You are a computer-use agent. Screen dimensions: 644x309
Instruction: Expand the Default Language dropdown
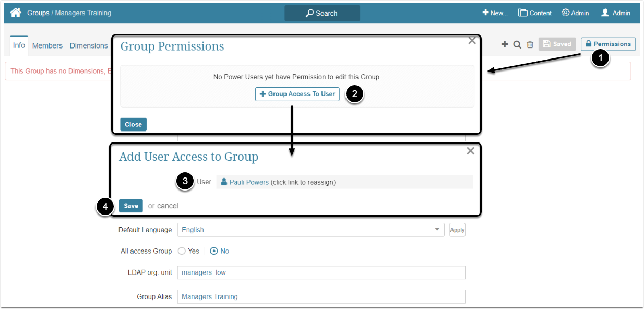[x=437, y=230]
